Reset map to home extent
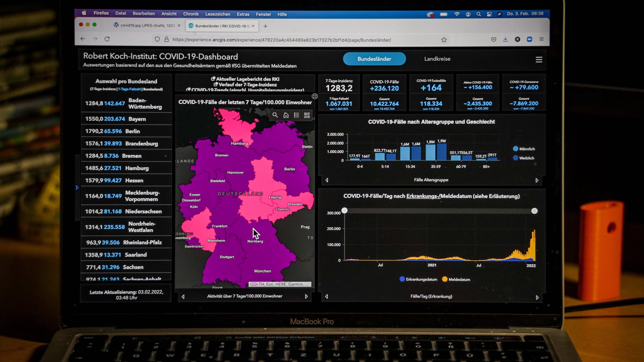Screen dimensions: 644x362 coord(286,115)
